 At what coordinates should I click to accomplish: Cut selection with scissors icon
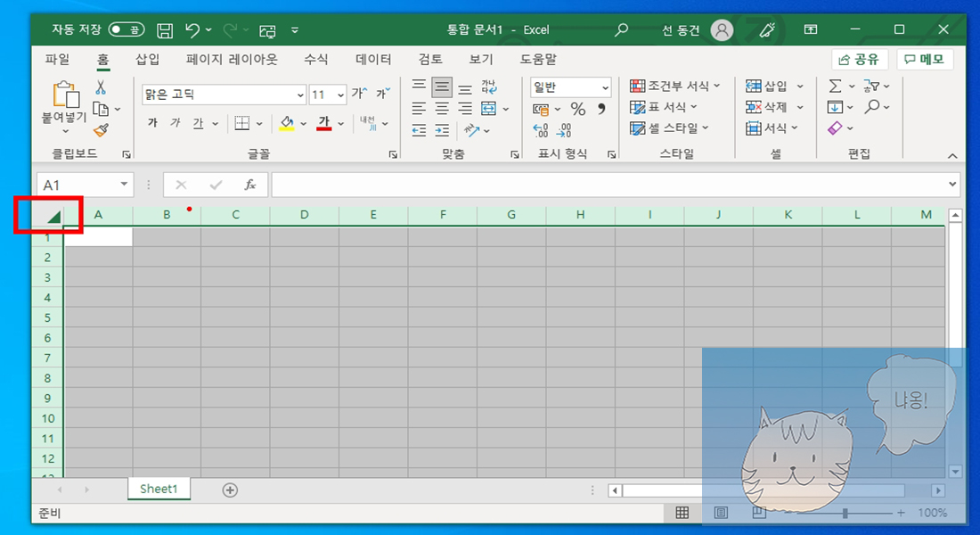[x=101, y=87]
